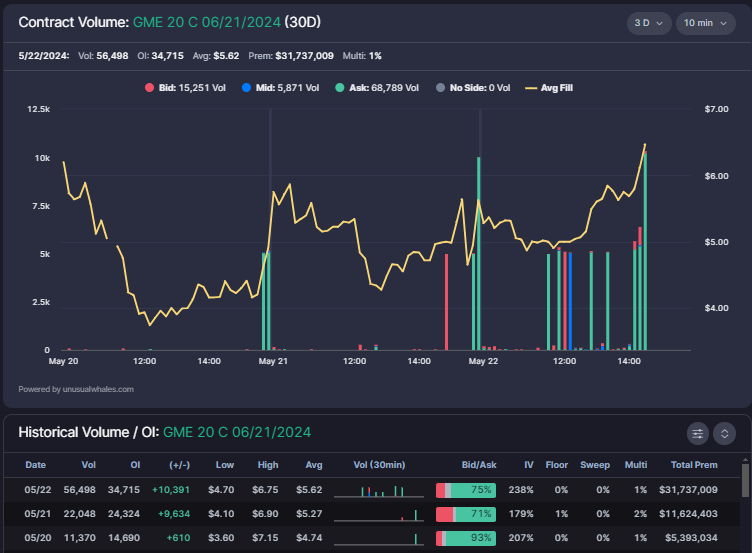Click the 12.5k left axis label

(x=38, y=109)
